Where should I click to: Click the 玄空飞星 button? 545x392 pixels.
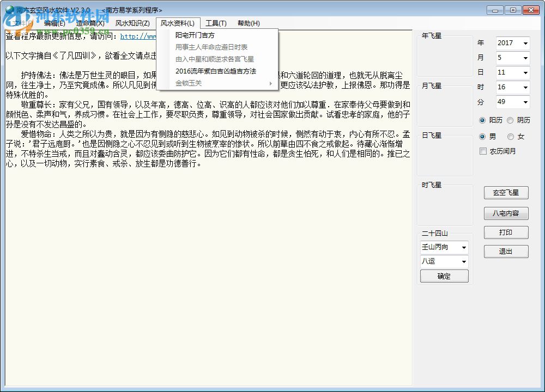[x=506, y=192]
